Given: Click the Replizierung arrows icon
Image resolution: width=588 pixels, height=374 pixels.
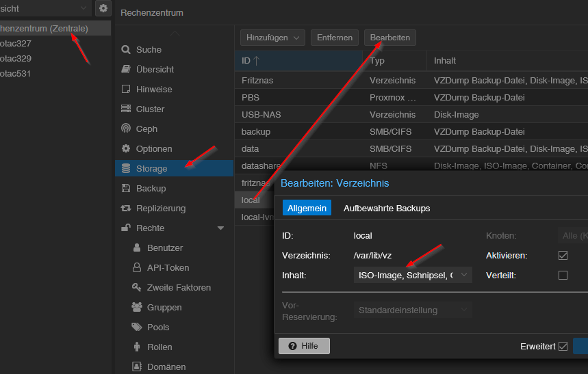Looking at the screenshot, I should (x=125, y=209).
